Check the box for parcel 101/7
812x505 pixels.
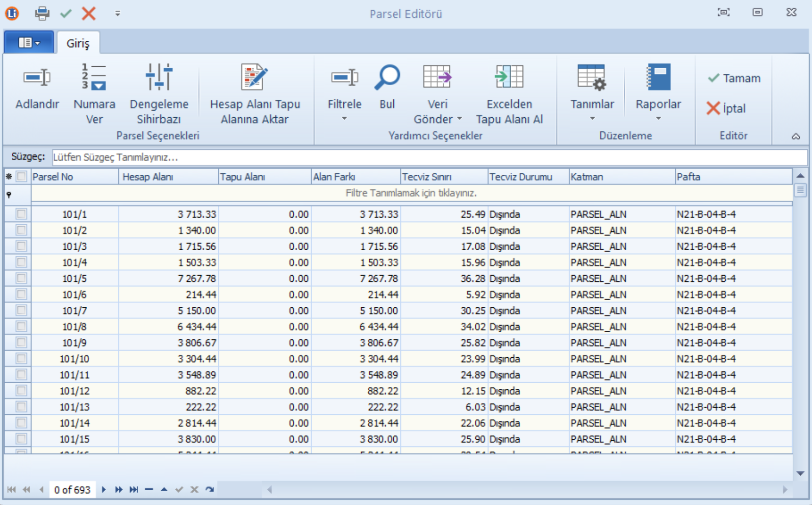(x=21, y=310)
